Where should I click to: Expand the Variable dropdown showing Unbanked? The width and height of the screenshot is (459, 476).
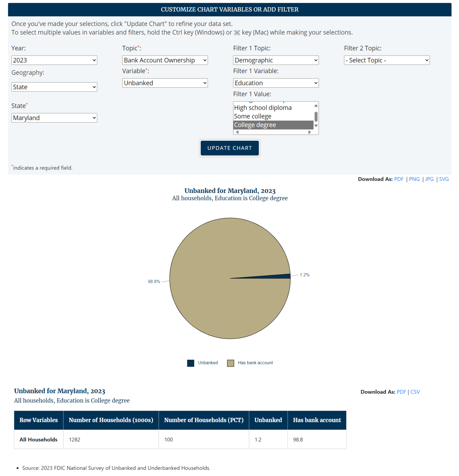coord(165,83)
